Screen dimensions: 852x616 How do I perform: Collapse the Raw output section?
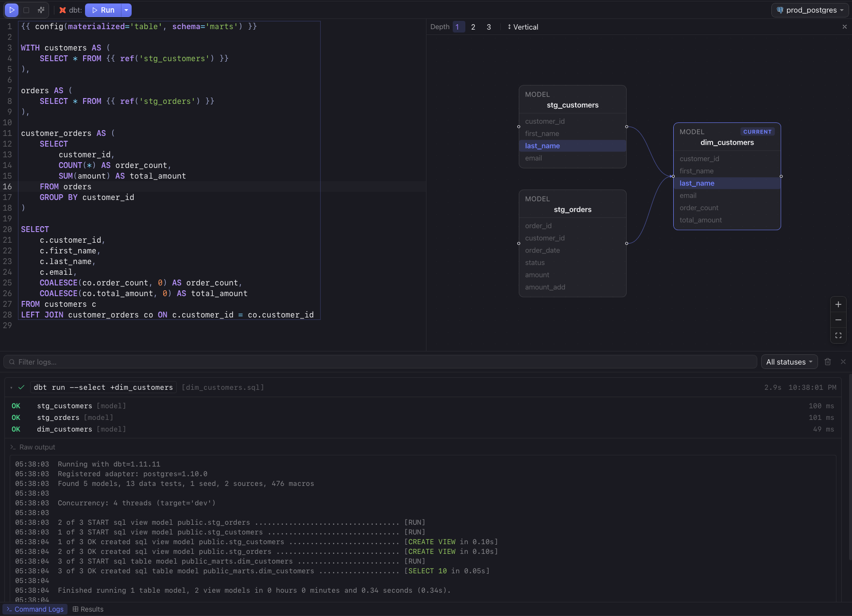coord(33,447)
